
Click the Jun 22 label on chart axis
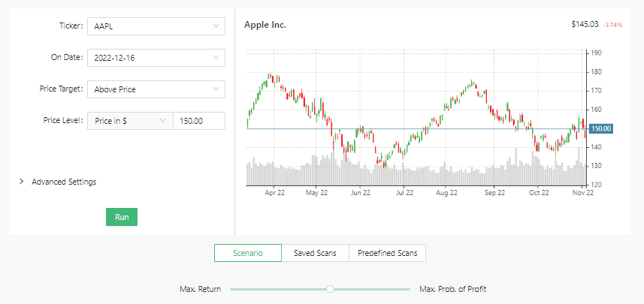(x=360, y=192)
